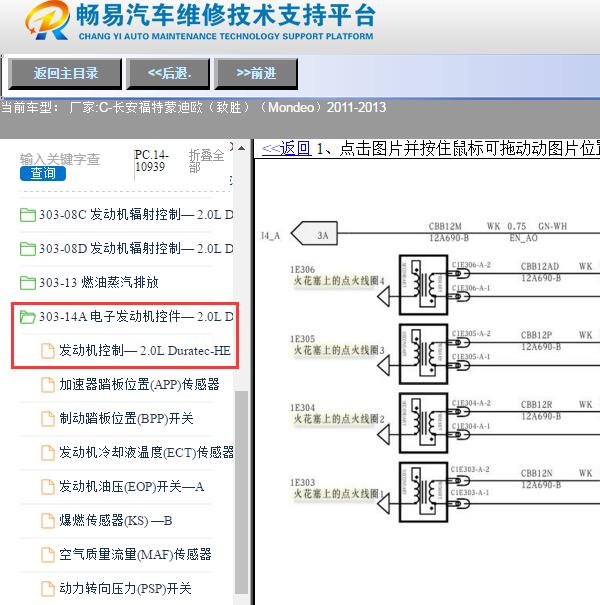600x605 pixels.
Task: Open 空气质量流量(MAF)传感器 document
Action: [x=135, y=554]
